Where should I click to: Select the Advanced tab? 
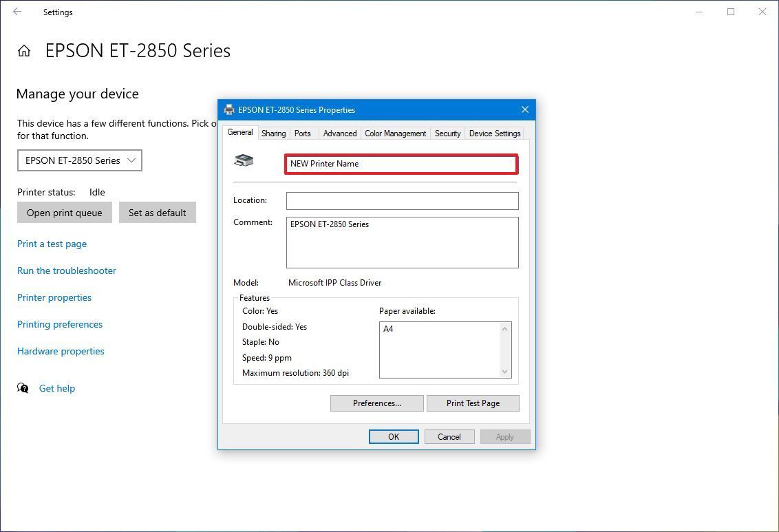340,134
